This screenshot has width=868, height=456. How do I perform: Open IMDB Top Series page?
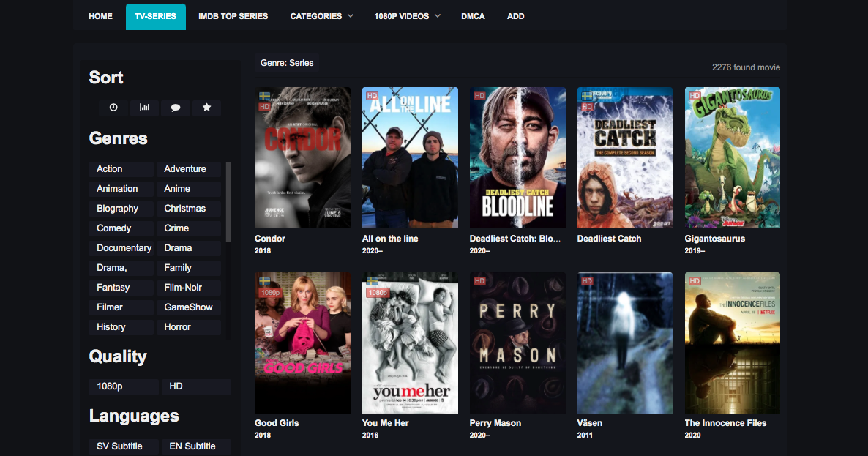[x=233, y=16]
